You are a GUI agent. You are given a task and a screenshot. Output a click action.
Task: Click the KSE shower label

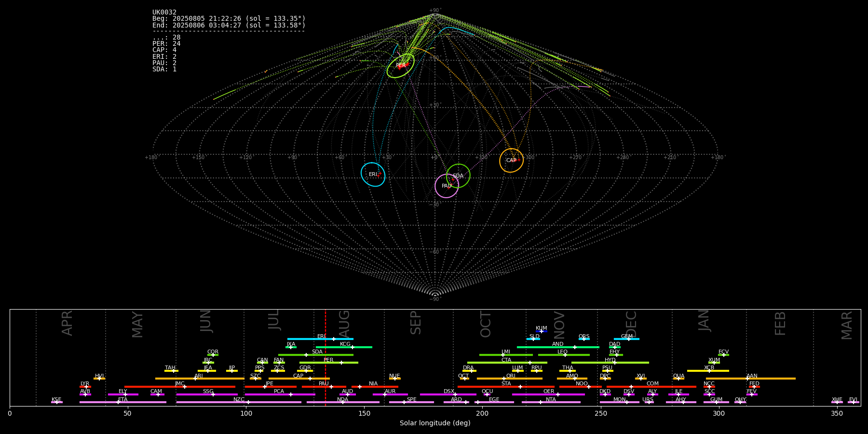click(56, 400)
